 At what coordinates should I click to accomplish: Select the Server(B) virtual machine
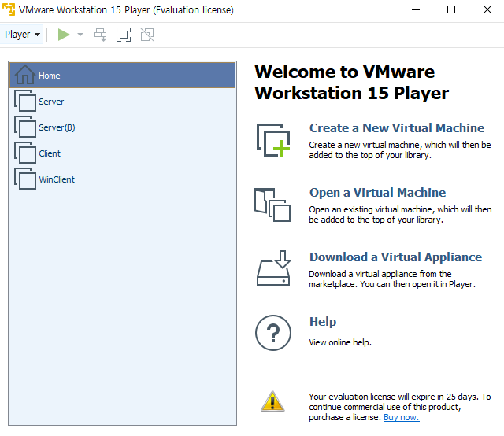click(x=123, y=127)
